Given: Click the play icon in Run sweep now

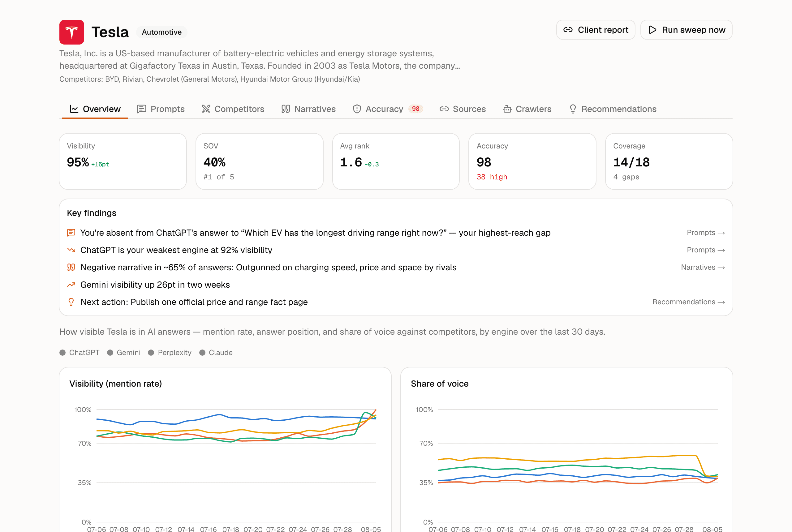Looking at the screenshot, I should pyautogui.click(x=652, y=30).
